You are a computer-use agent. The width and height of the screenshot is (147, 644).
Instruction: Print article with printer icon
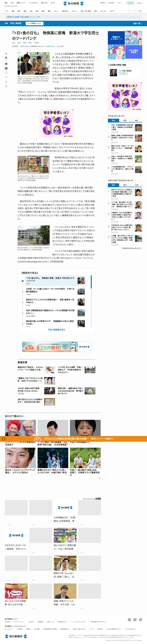pyautogui.click(x=6, y=86)
